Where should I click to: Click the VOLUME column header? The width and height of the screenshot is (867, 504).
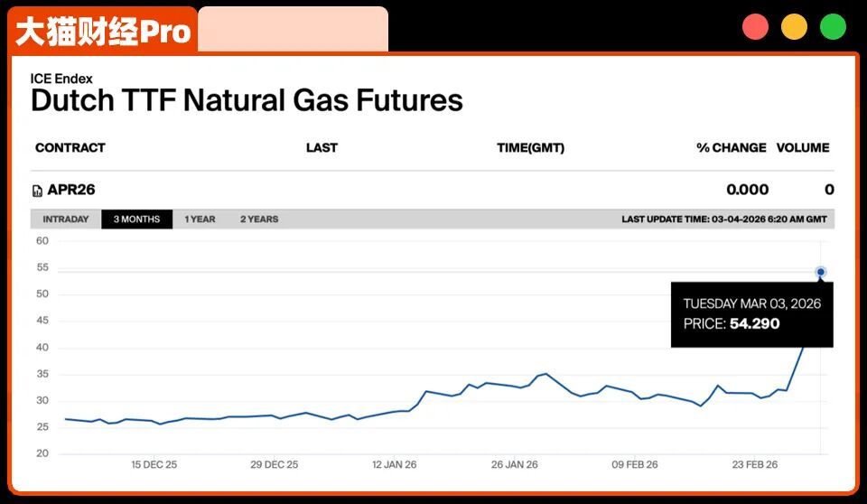[803, 147]
